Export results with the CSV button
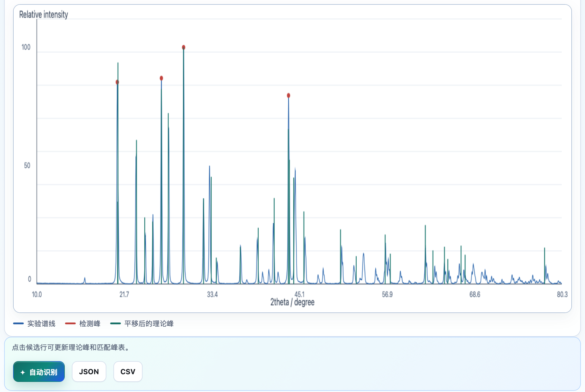The image size is (585, 392). [x=128, y=372]
